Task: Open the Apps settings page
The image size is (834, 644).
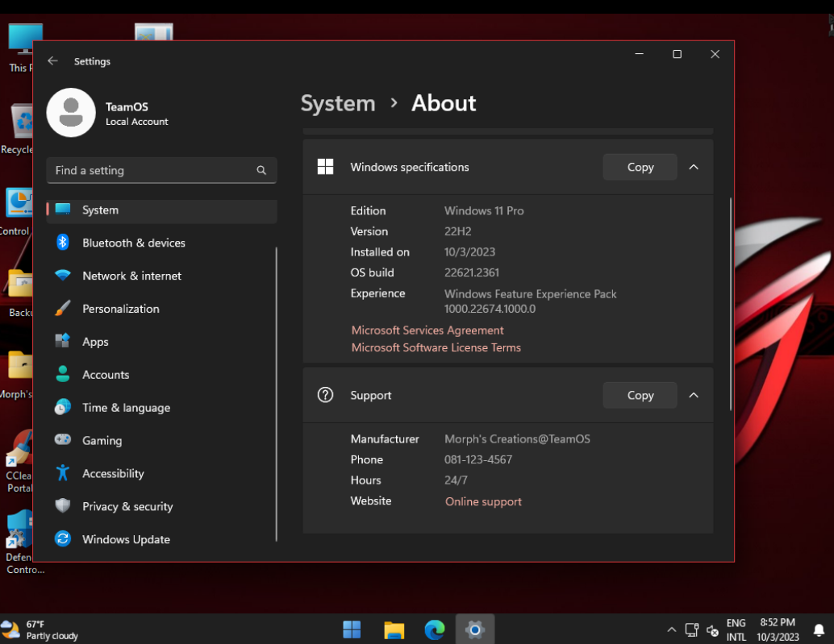Action: (161, 342)
